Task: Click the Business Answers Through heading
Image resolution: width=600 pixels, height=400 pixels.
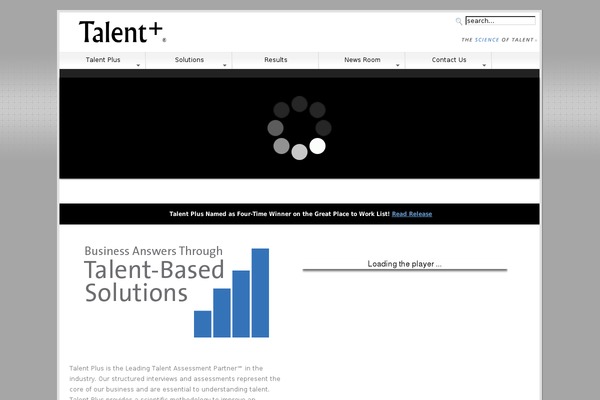Action: click(x=153, y=251)
